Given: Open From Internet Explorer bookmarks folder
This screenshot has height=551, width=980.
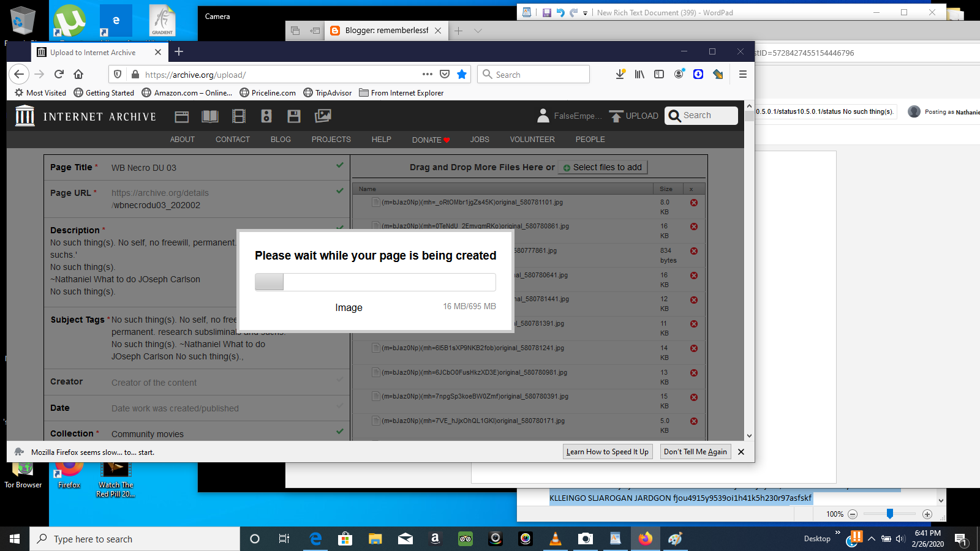Looking at the screenshot, I should (x=401, y=93).
